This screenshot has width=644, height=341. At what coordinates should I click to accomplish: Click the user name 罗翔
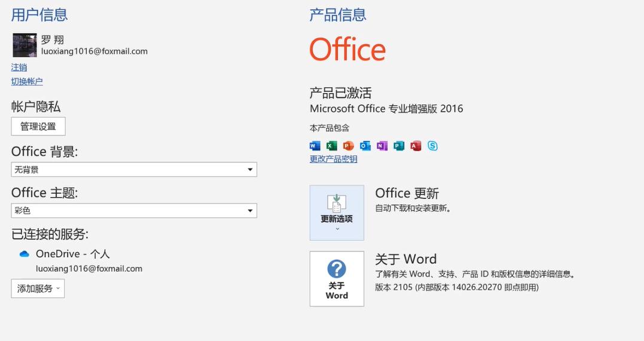pos(53,40)
